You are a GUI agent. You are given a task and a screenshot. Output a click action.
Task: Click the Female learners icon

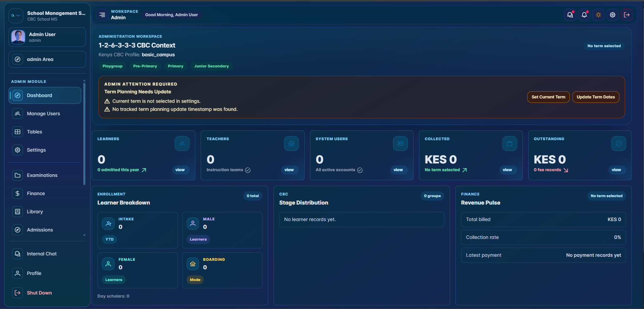point(108,264)
